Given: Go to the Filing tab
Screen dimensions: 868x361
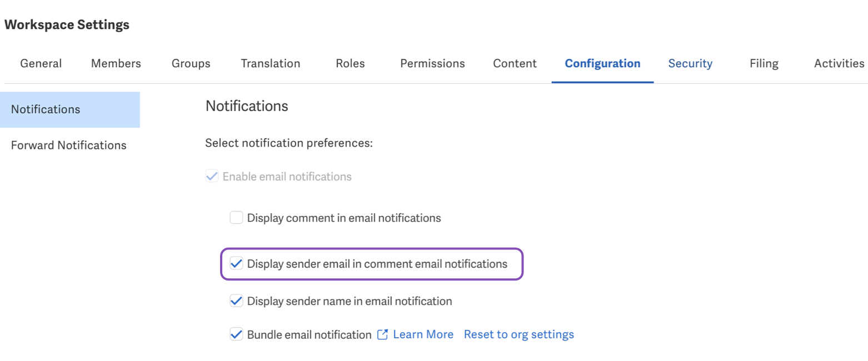Looking at the screenshot, I should (764, 63).
